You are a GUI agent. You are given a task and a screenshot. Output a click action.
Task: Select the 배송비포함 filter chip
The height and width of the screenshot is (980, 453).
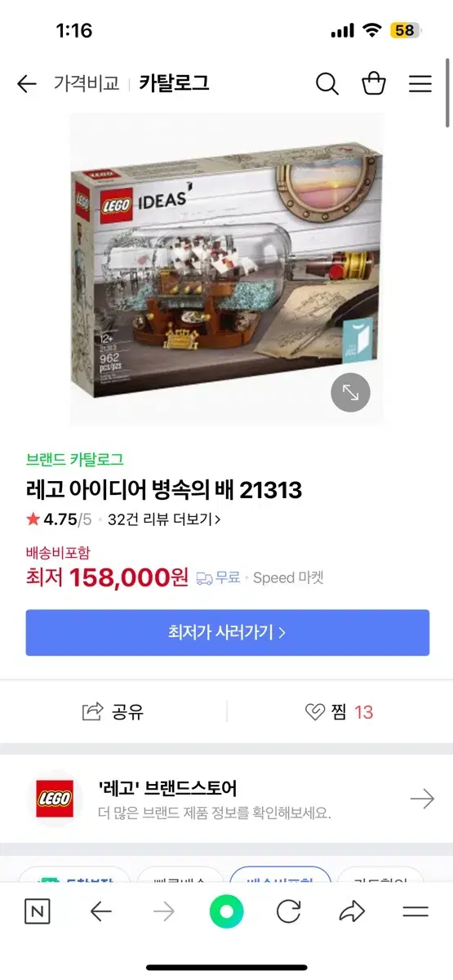[280, 875]
